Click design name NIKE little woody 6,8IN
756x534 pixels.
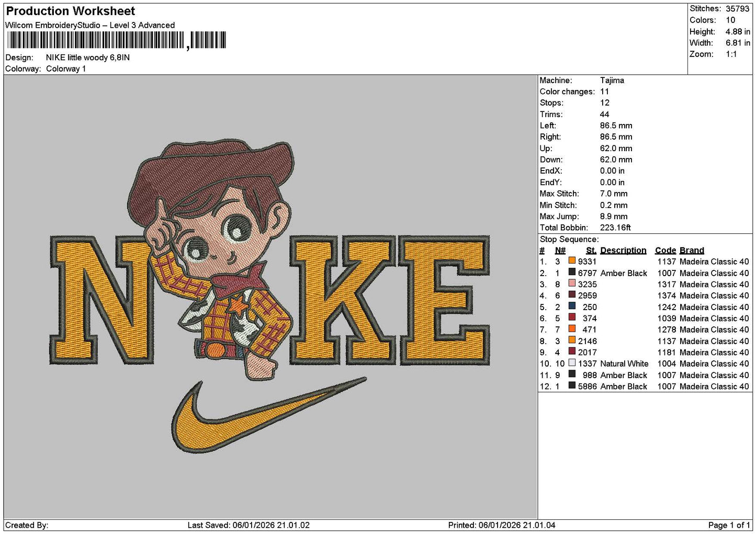88,58
